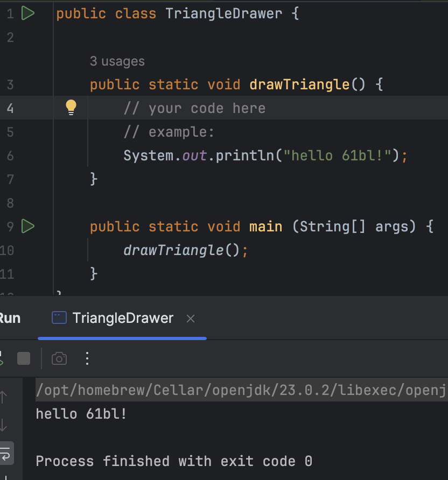The image size is (448, 480).
Task: Click the console window icon on TriangleDrawer tab
Action: point(58,317)
